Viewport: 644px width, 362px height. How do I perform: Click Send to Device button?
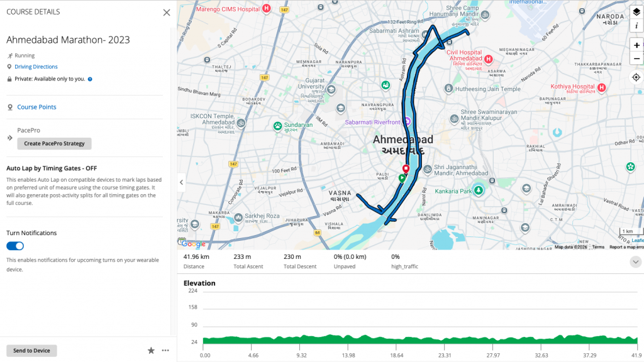[31, 351]
